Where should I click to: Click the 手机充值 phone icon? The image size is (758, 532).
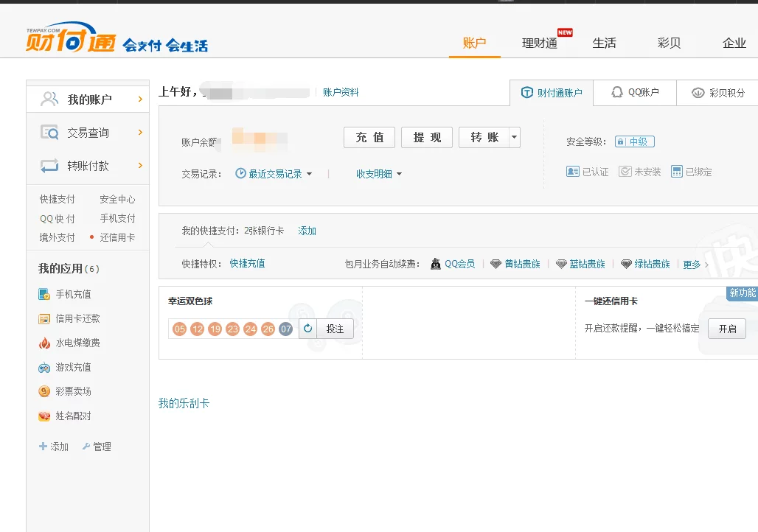44,294
